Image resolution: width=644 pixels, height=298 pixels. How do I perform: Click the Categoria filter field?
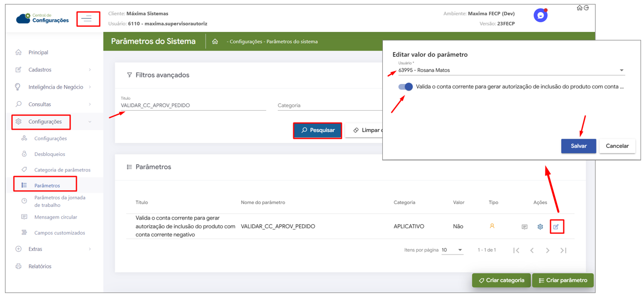[329, 105]
